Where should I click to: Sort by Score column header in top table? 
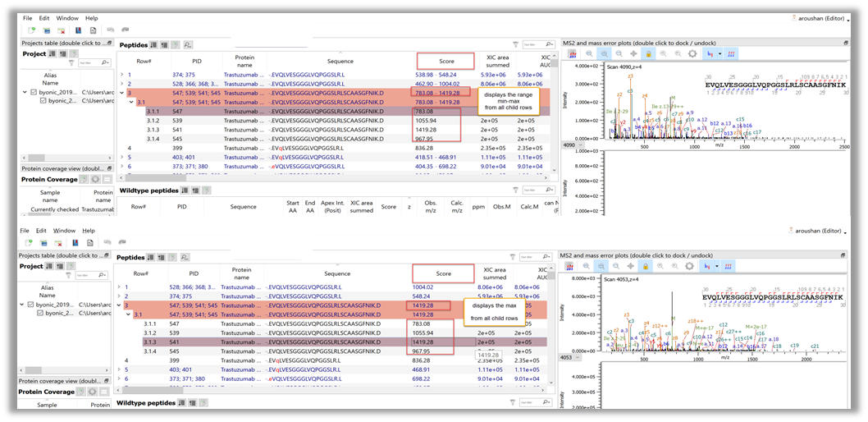(x=445, y=61)
